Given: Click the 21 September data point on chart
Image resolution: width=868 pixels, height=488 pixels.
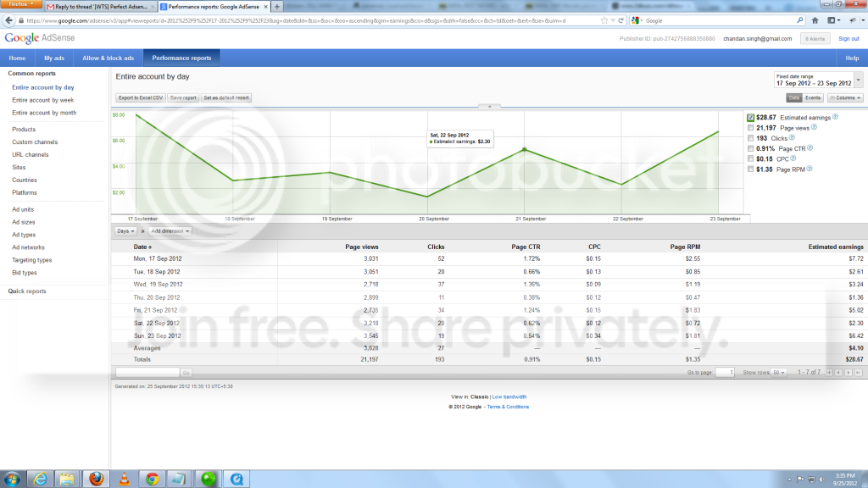Looking at the screenshot, I should pyautogui.click(x=524, y=149).
